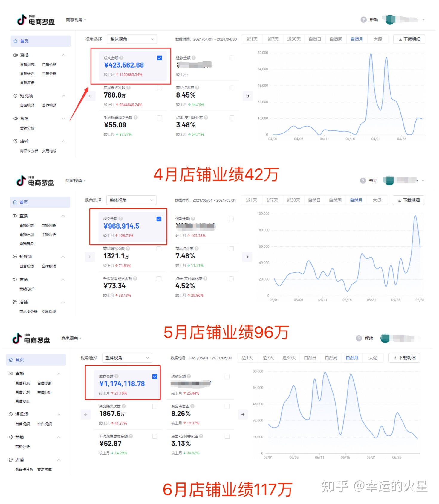Viewport: 439px width, 504px height.
Task: Open the 整体视角 dropdown in the April panel
Action: [x=132, y=39]
